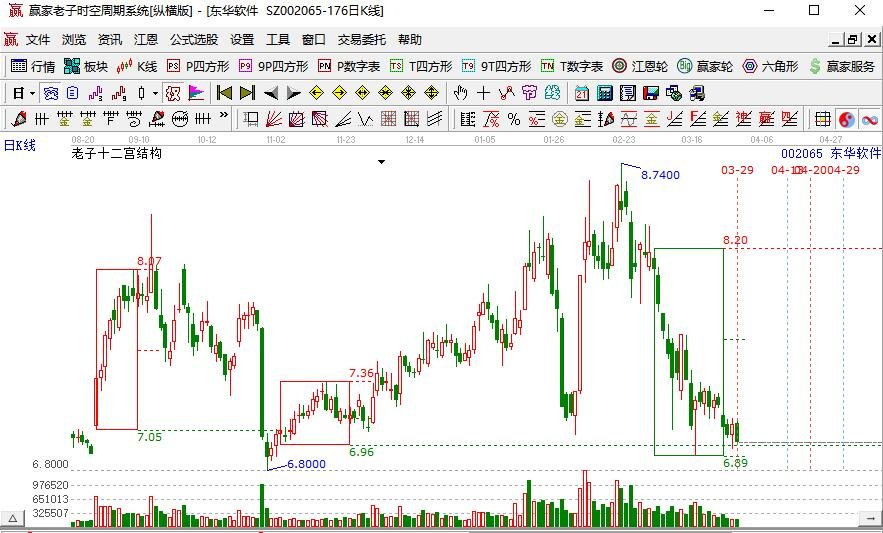Click the red 8.20 price level label
The height and width of the screenshot is (533, 883).
pos(735,241)
